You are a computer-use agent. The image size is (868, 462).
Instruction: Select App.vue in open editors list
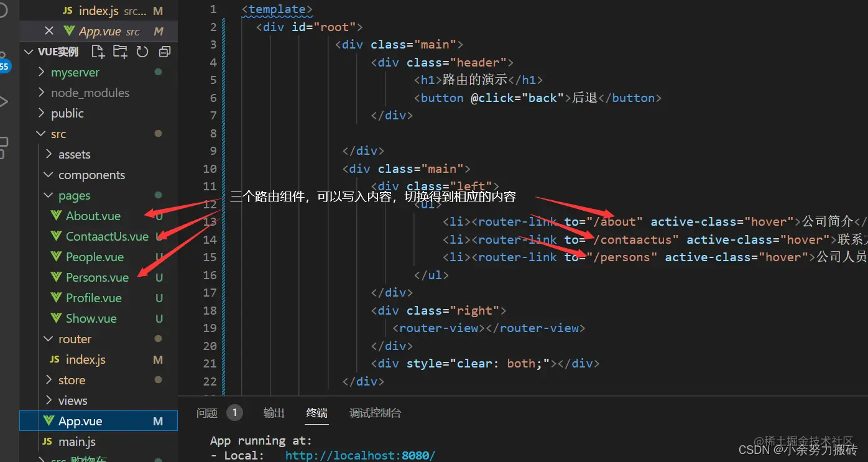coord(98,31)
